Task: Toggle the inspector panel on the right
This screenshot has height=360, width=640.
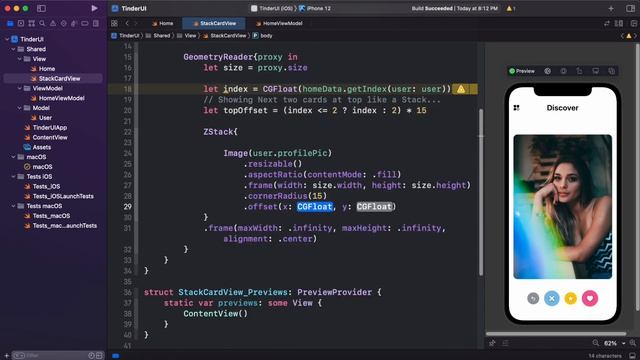Action: coord(630,8)
